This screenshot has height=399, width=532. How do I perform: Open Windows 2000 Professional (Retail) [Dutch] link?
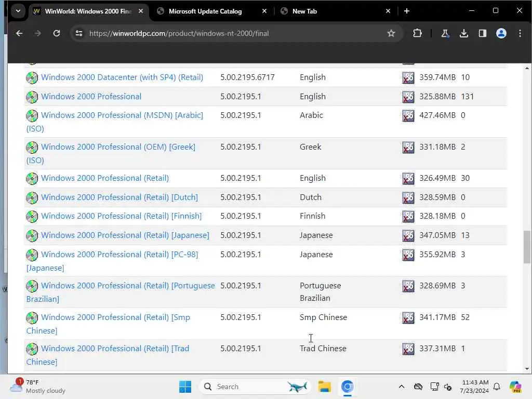point(119,197)
